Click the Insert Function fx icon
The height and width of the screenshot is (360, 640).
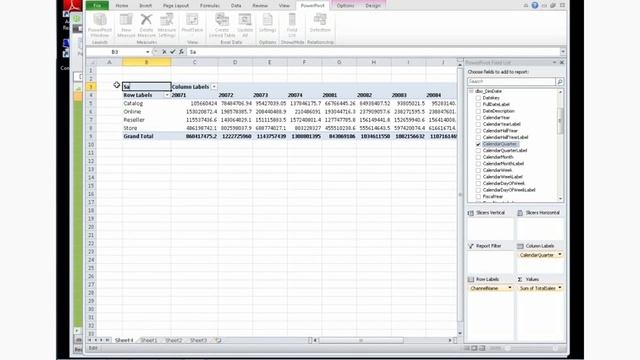coord(181,52)
